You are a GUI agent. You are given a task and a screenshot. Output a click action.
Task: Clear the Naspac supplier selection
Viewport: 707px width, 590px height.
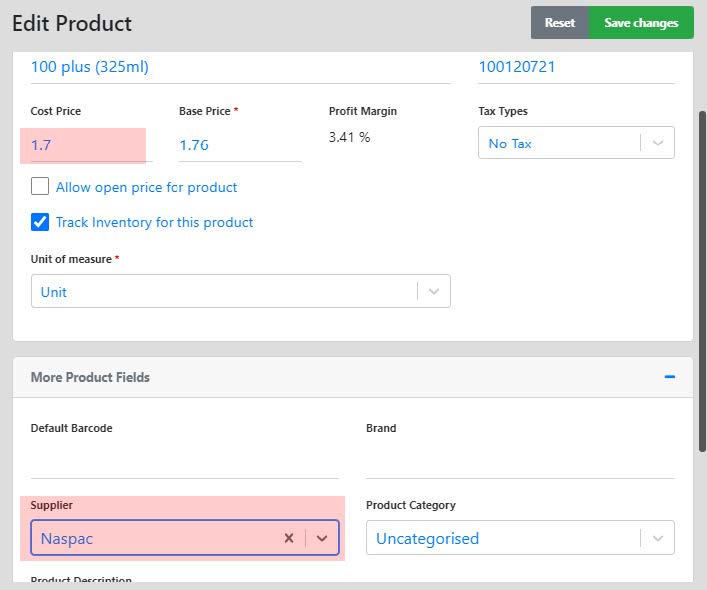[x=289, y=538]
